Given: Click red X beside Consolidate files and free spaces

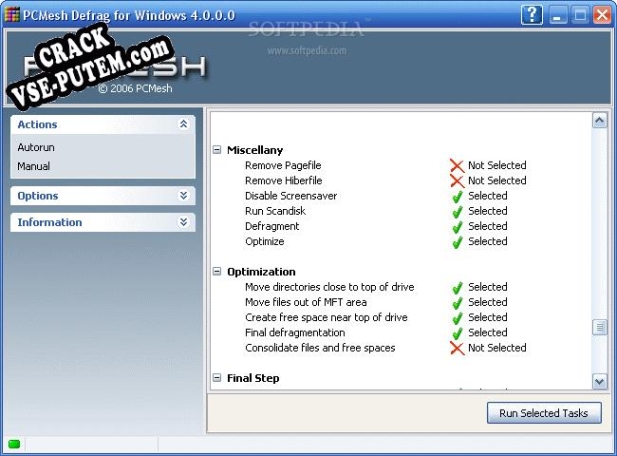Looking at the screenshot, I should 456,348.
